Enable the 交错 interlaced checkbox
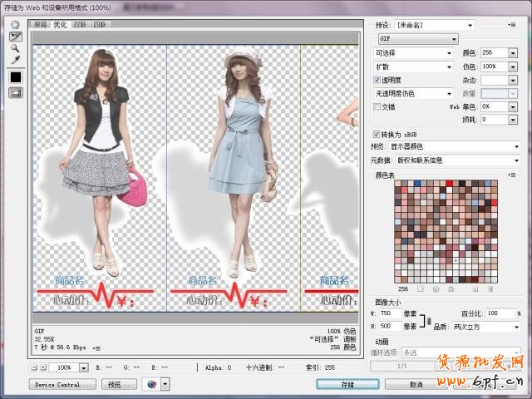This screenshot has width=532, height=399. pyautogui.click(x=377, y=107)
